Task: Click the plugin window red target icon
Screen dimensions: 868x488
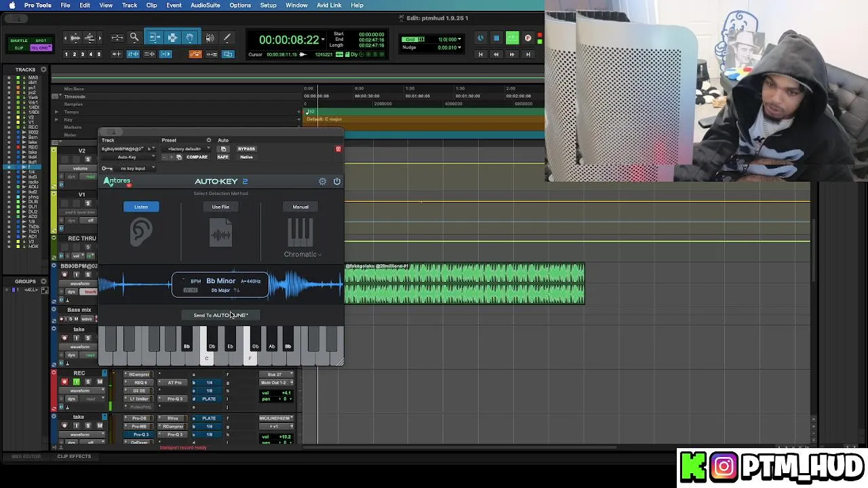Action: point(338,149)
